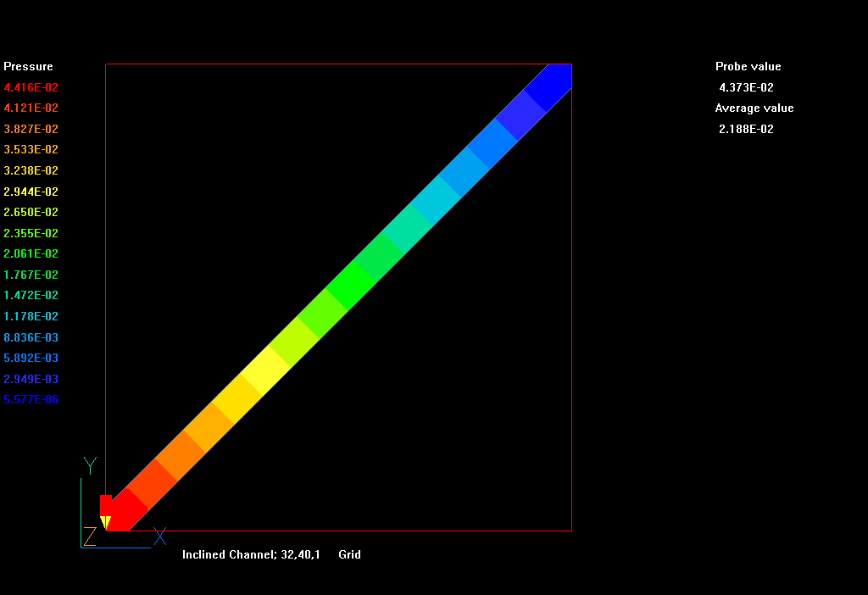
Task: Click the red probe marker at channel inlet
Action: coord(106,504)
